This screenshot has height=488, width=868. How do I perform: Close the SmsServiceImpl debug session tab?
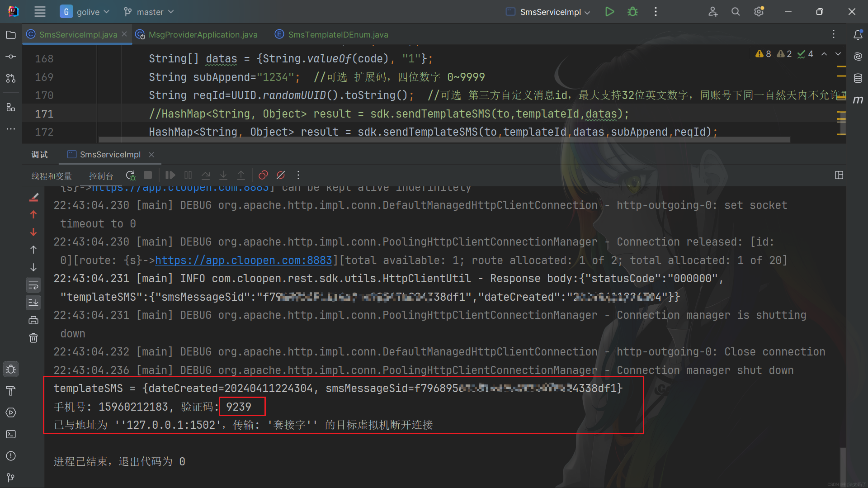[x=151, y=155]
